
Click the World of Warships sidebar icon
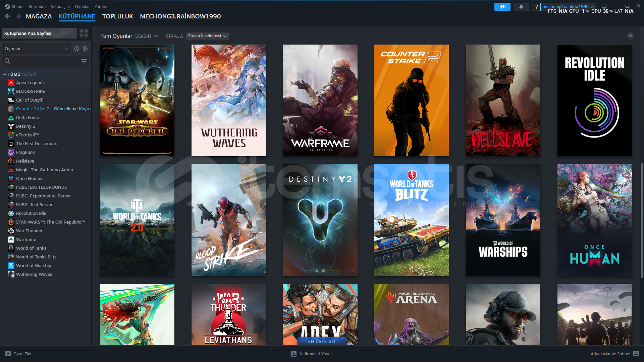11,266
